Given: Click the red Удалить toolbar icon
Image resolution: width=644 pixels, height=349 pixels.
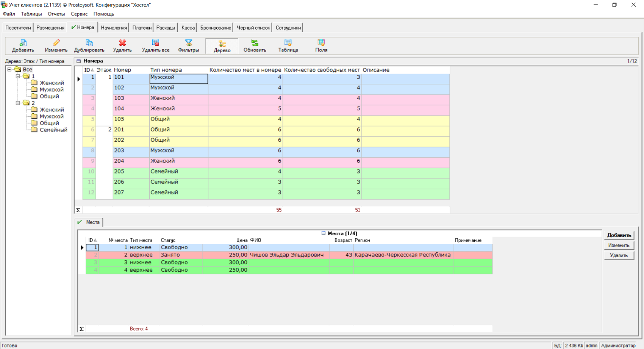Looking at the screenshot, I should pyautogui.click(x=122, y=43).
